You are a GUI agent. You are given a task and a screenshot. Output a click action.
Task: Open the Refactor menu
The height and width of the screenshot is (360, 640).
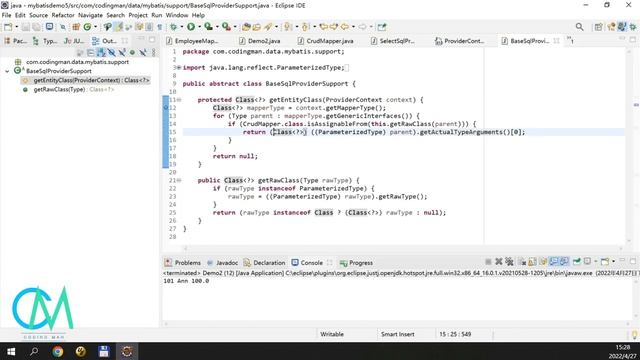[63, 15]
